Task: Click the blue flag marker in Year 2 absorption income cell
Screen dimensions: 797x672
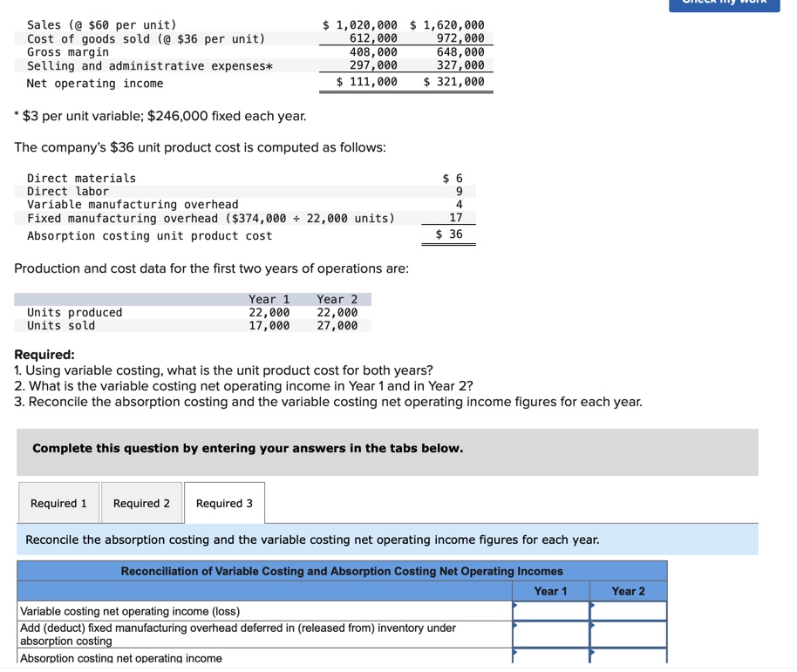Action: click(594, 652)
